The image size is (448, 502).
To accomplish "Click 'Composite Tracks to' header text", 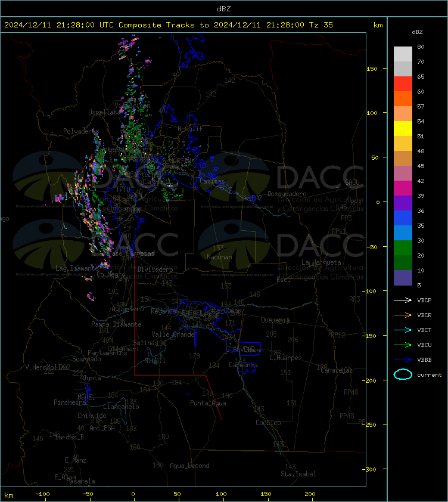I will [x=163, y=25].
